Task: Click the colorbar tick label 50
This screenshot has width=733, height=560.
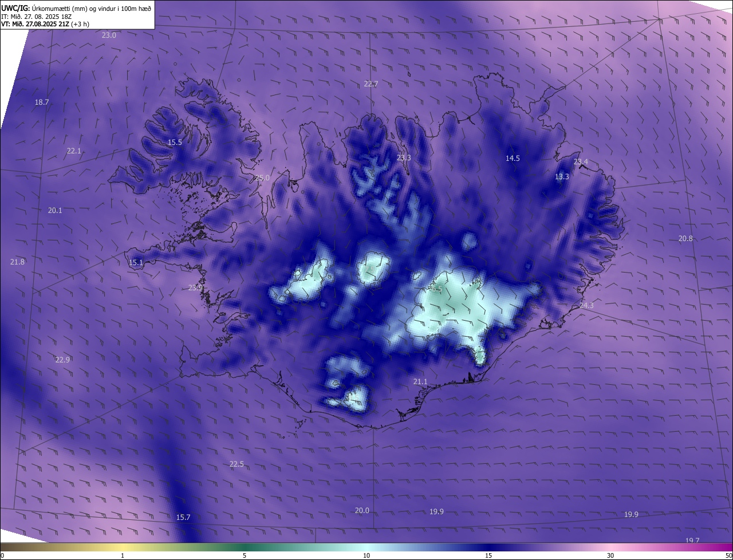Action: (728, 555)
